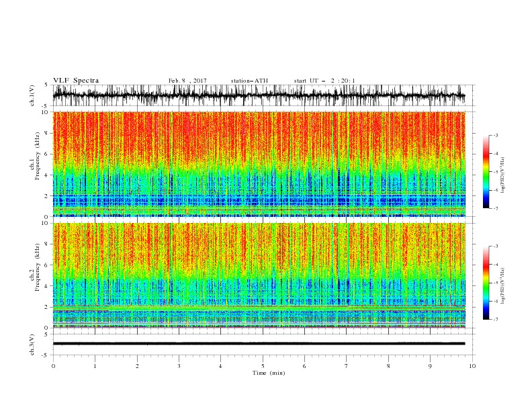The height and width of the screenshot is (411, 532).
Task: Click the ch.1(V) axis label
Action: (32, 95)
